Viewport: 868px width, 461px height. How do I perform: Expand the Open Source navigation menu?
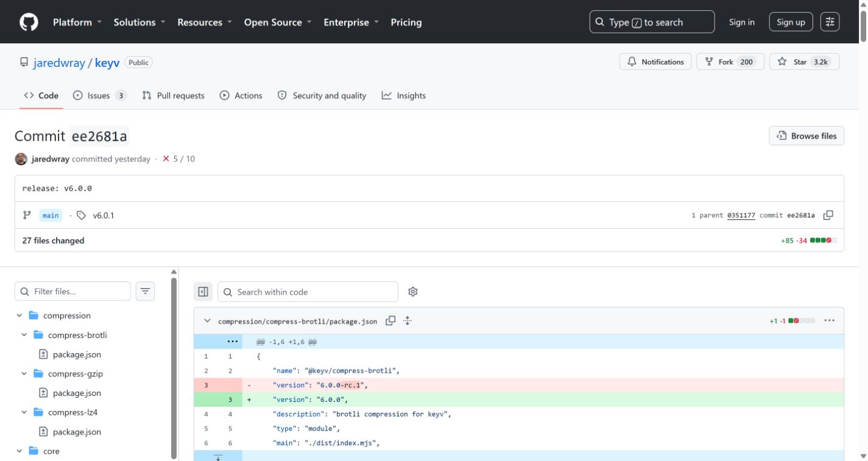click(278, 22)
